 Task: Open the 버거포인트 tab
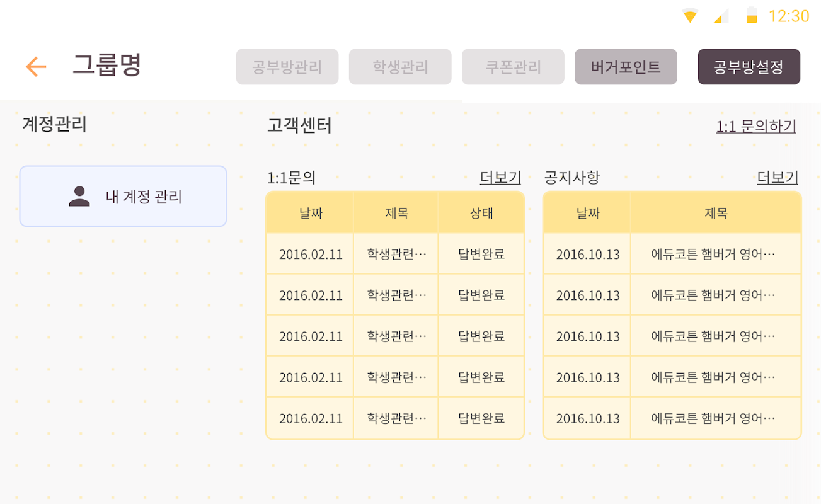[x=626, y=67]
